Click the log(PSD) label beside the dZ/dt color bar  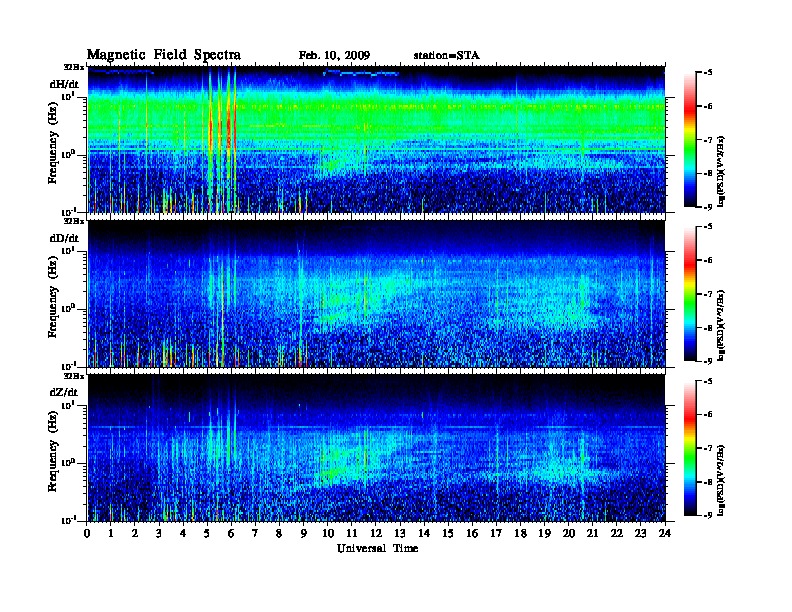point(722,480)
